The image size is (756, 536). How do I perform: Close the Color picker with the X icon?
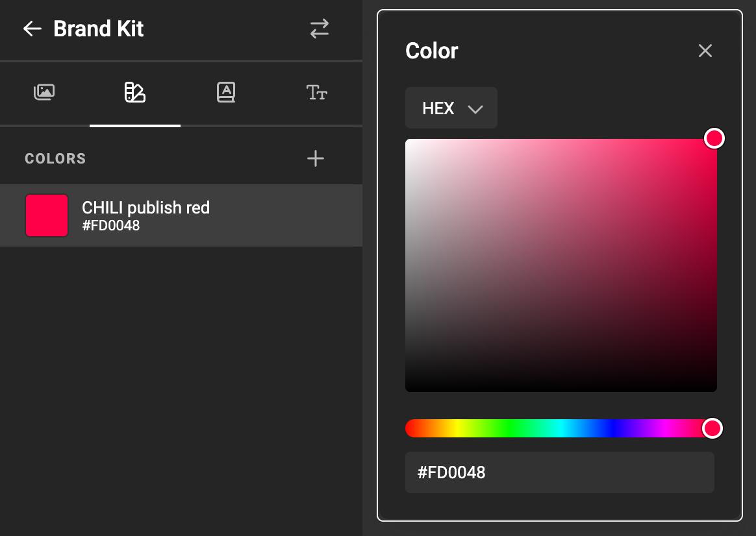coord(705,50)
